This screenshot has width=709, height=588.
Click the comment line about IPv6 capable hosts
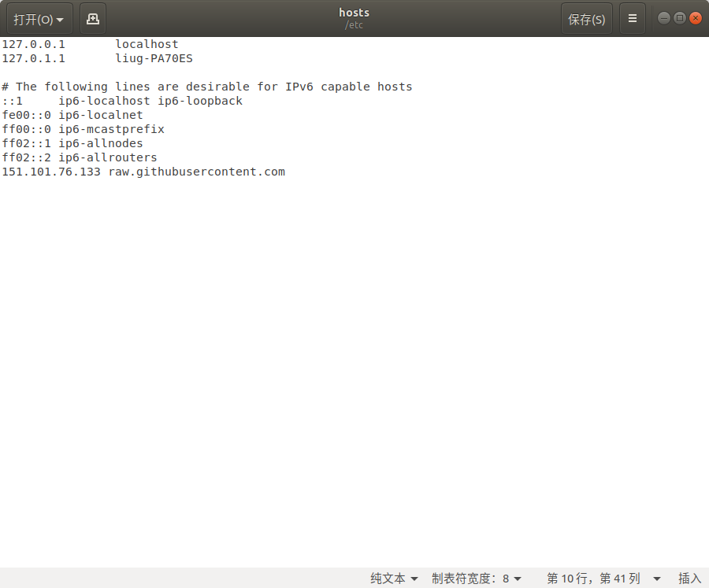(207, 87)
